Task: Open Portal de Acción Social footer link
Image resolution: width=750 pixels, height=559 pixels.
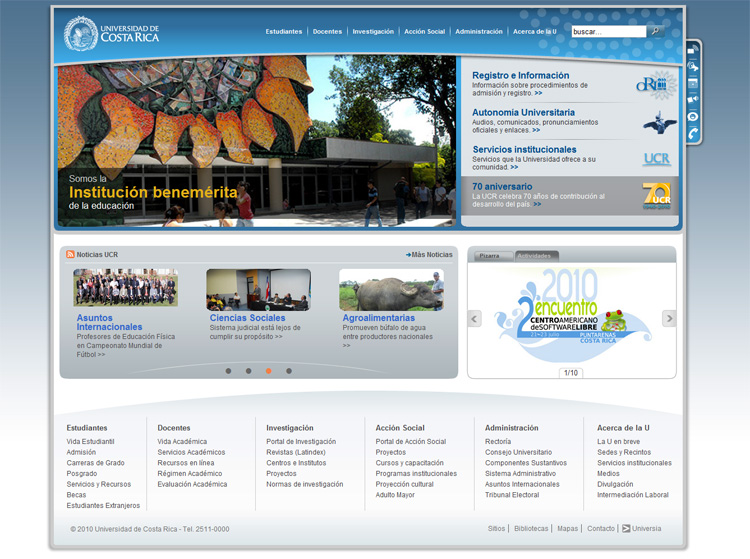Action: [x=411, y=441]
